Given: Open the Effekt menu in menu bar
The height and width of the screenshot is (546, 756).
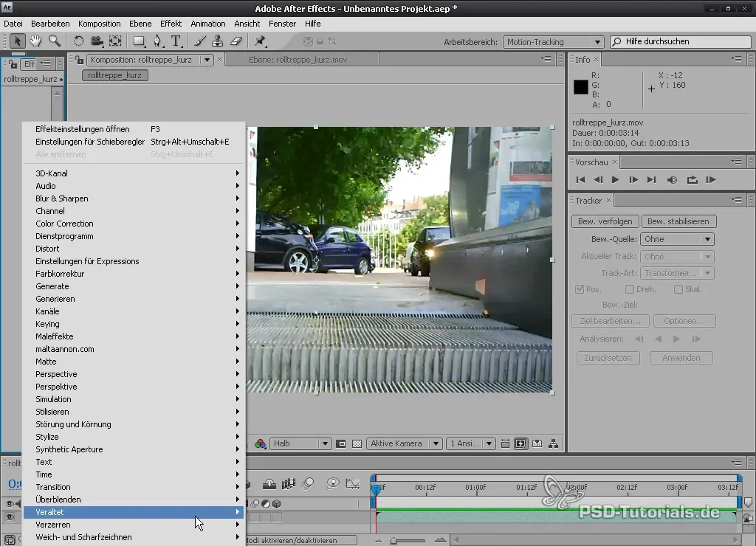Looking at the screenshot, I should 171,24.
